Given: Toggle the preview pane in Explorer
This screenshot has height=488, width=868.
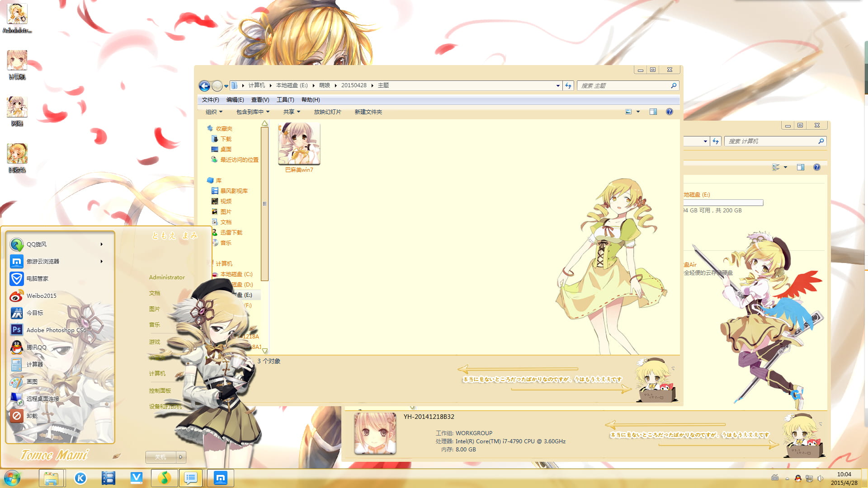Looking at the screenshot, I should pos(653,112).
